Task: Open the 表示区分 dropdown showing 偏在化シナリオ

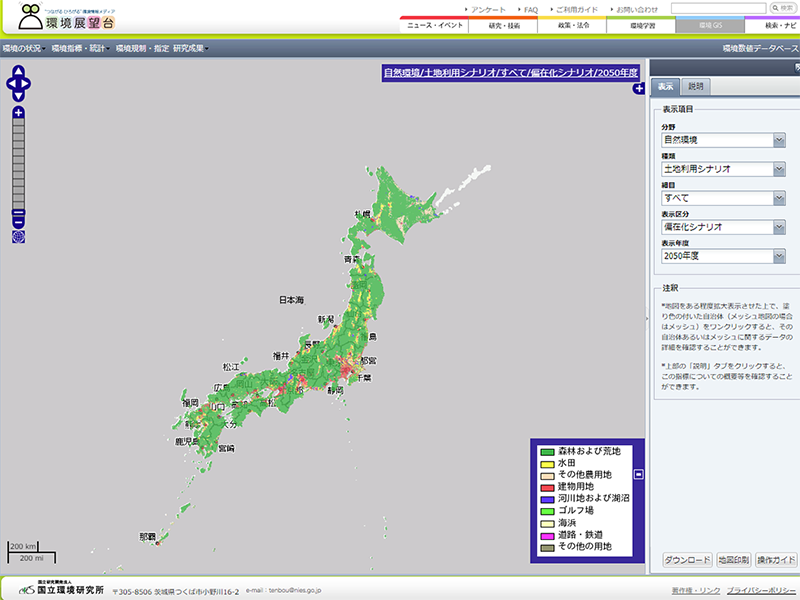Action: 723,227
